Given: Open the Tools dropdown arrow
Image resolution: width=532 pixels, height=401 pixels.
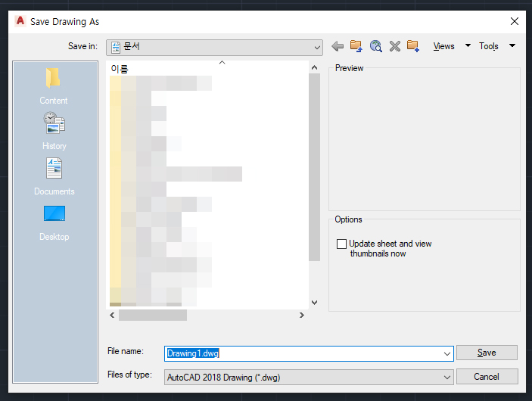Looking at the screenshot, I should [512, 45].
